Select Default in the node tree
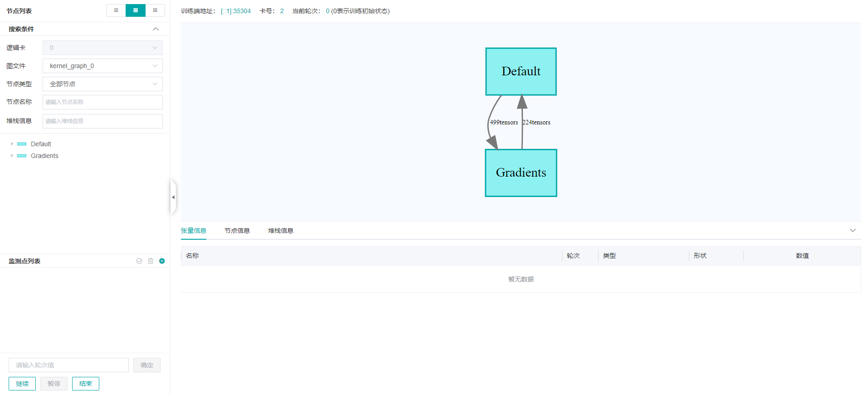 coord(41,144)
